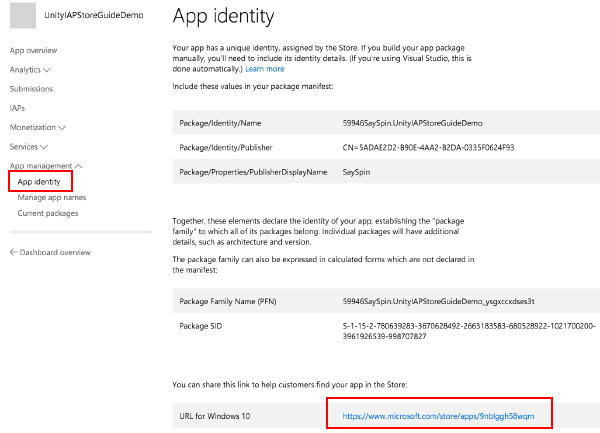
Task: Select App identity in the sidebar
Action: (39, 182)
